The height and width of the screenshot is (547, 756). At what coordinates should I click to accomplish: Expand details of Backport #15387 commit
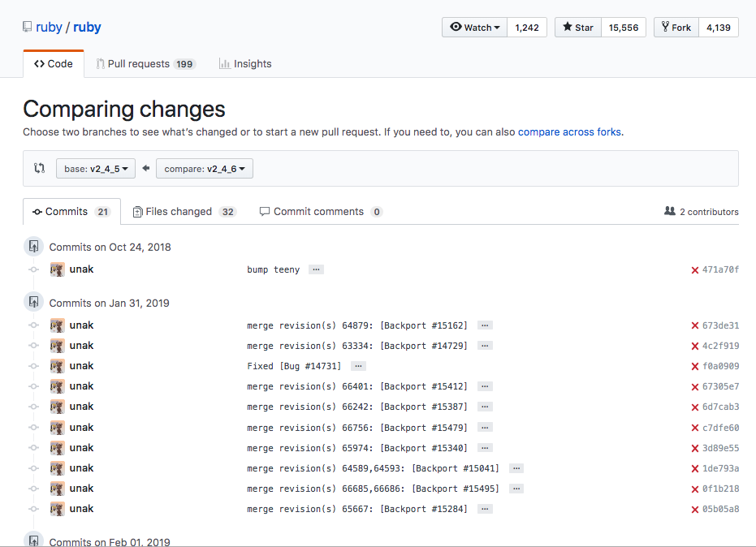point(485,407)
